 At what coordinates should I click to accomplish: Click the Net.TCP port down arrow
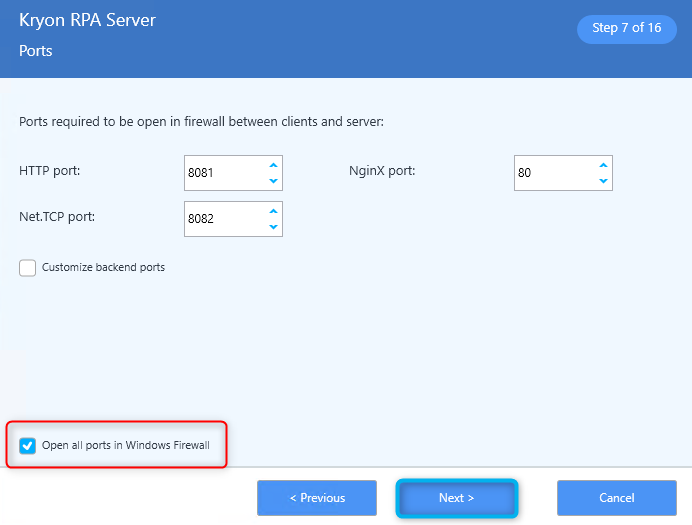[x=273, y=227]
